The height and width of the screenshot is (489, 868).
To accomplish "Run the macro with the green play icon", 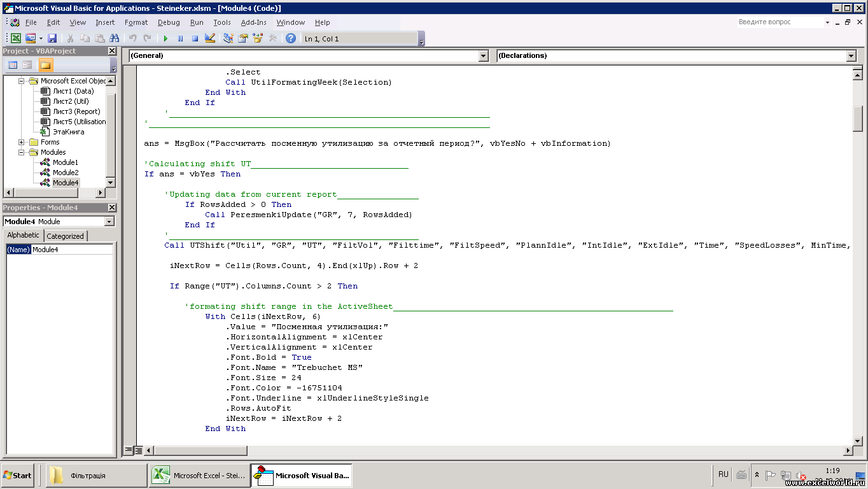I will tap(165, 39).
